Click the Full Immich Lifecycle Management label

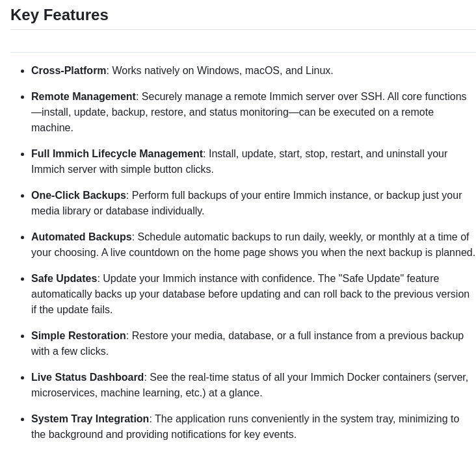click(117, 153)
